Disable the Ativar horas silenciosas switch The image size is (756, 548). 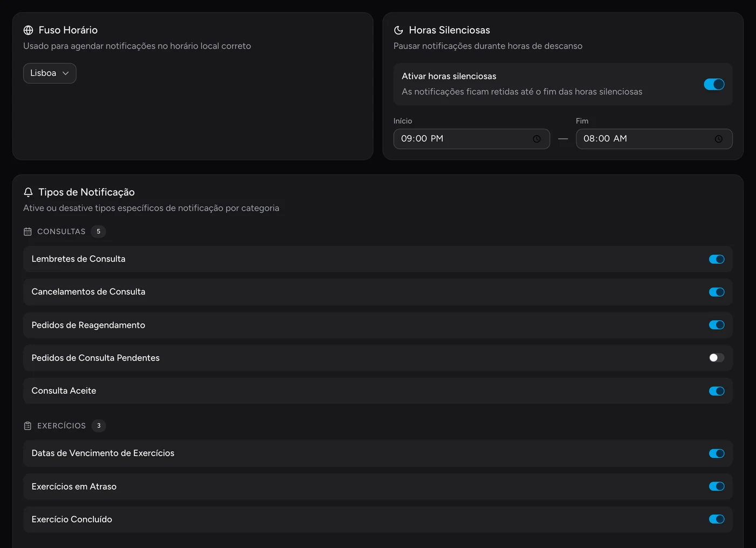coord(714,84)
